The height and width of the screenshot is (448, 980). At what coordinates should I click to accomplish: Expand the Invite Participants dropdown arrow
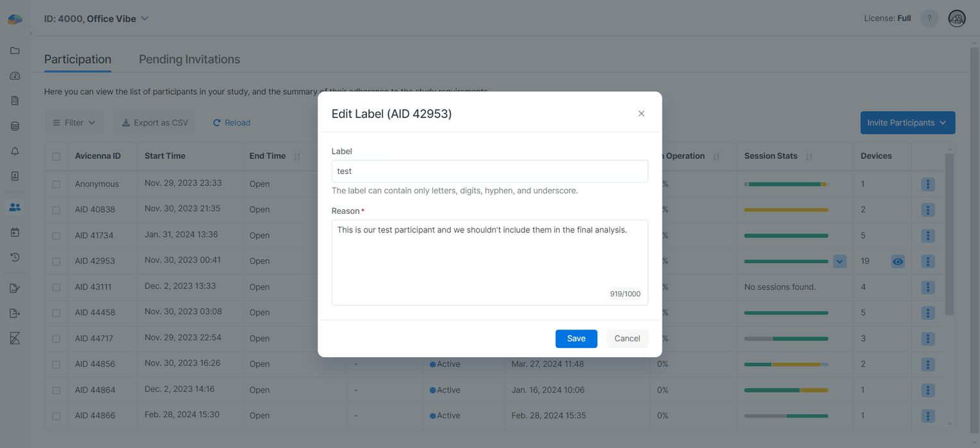coord(942,122)
